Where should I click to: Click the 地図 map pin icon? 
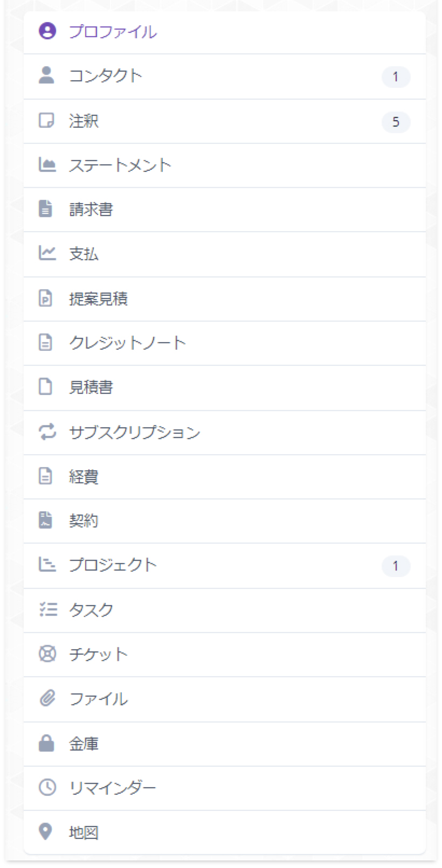pos(46,831)
